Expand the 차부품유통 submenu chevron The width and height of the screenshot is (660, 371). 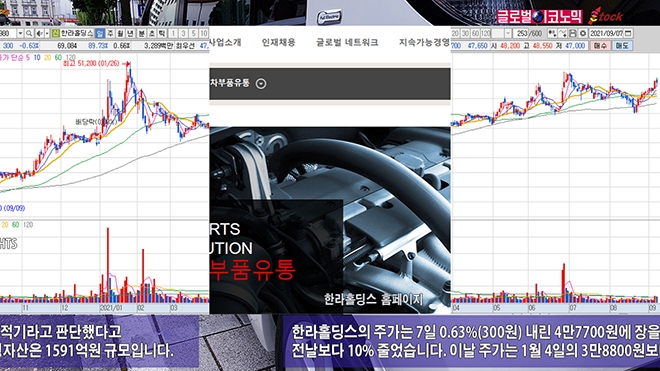pyautogui.click(x=261, y=84)
